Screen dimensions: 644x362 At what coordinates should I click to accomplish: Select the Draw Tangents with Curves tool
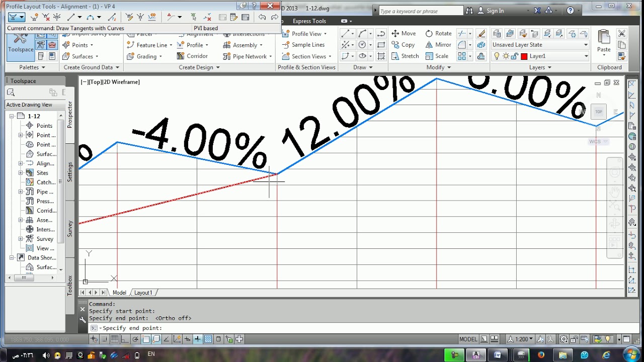pos(14,17)
